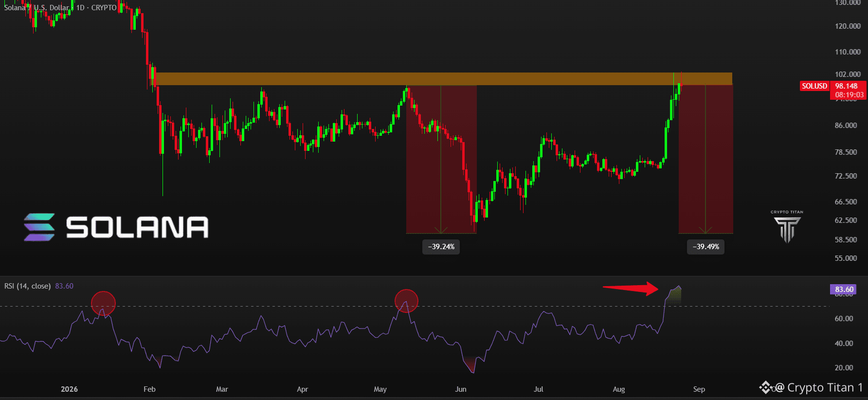Click the 08:19:03 candle countdown timer
Screen dimensions: 868x400
(x=850, y=95)
